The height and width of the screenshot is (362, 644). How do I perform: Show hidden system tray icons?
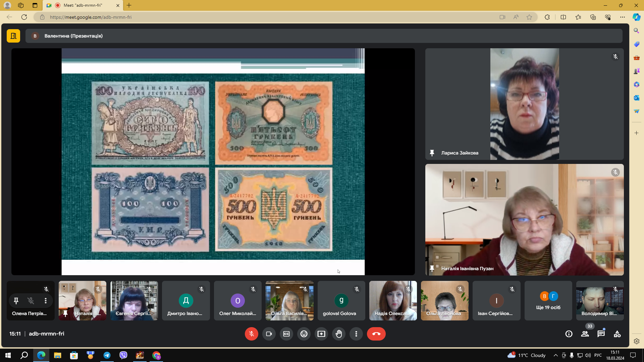click(x=555, y=355)
